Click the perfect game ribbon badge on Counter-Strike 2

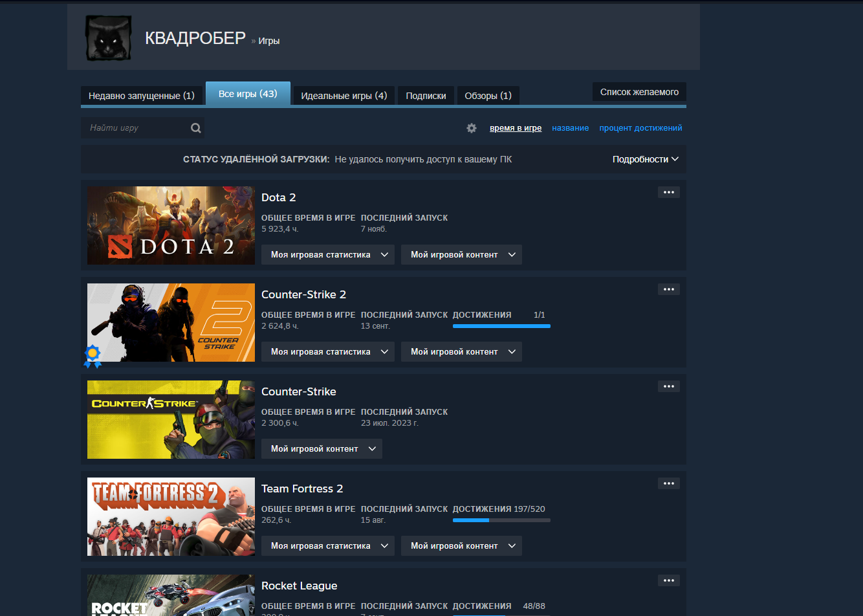(x=93, y=357)
